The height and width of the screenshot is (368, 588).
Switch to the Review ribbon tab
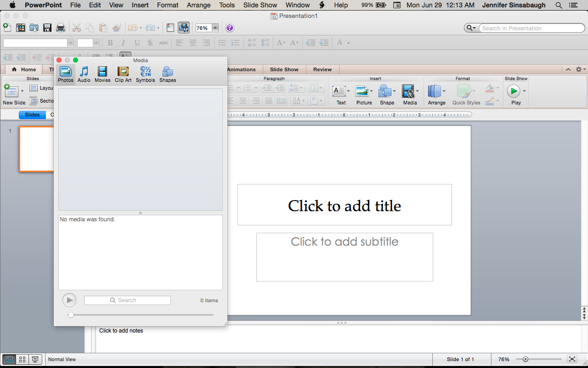click(322, 69)
